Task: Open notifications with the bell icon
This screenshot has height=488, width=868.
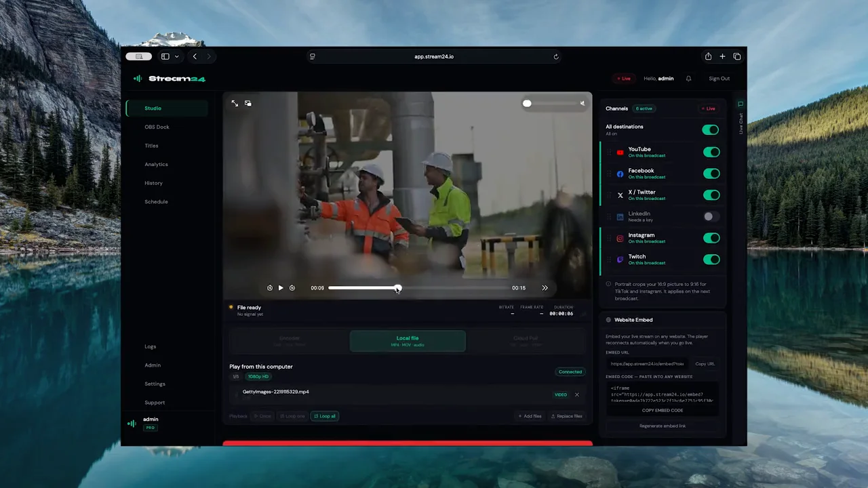Action: pos(688,79)
